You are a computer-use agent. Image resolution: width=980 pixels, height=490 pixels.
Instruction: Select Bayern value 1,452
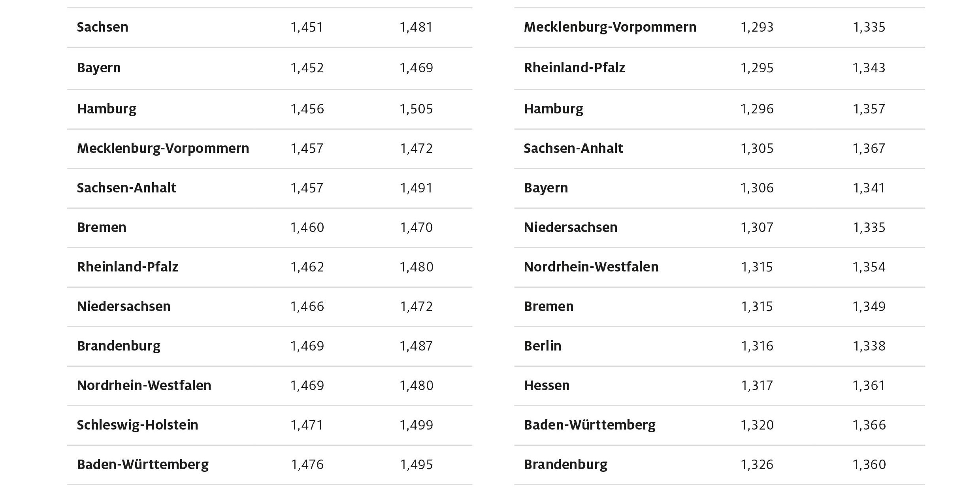coord(307,68)
